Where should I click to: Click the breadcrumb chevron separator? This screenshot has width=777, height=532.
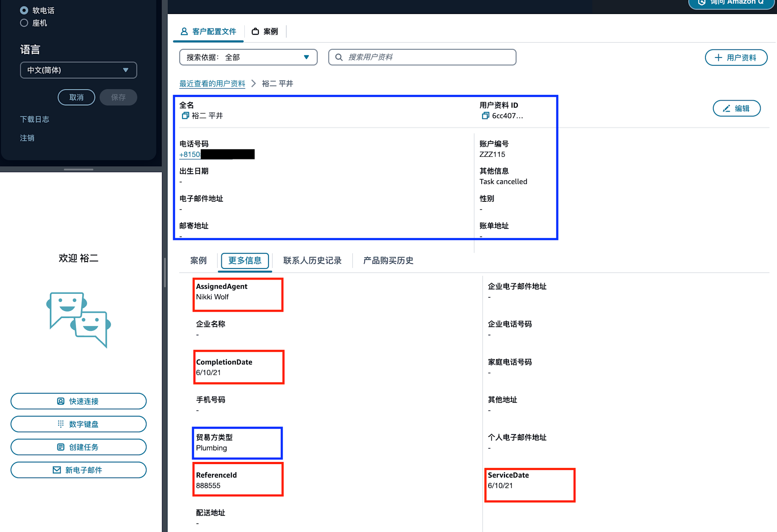point(254,84)
